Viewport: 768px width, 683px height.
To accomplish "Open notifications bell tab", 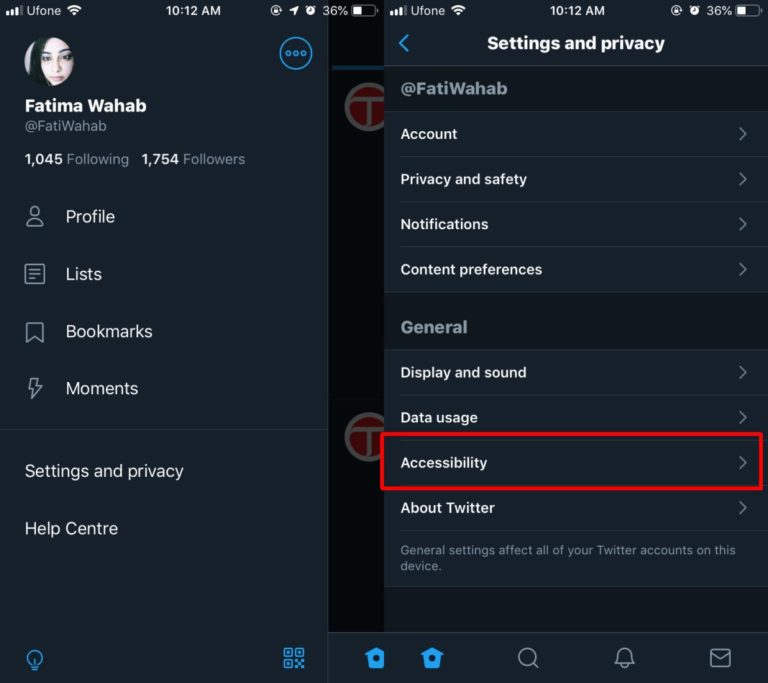I will (624, 658).
